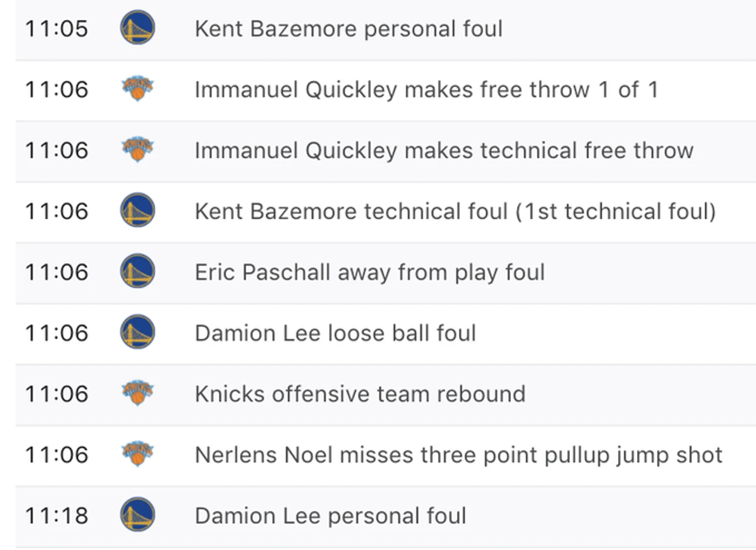This screenshot has width=756, height=550.
Task: Open Immanuel Quickley makes free throw 1 of 1
Action: [x=385, y=91]
